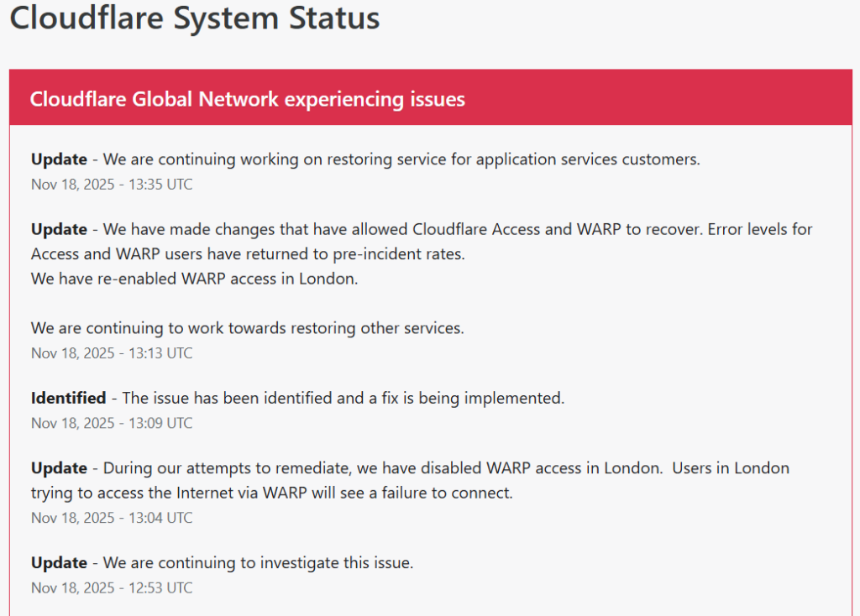The height and width of the screenshot is (616, 860).
Task: Click the Nov 18, 2025 - 13:35 UTC timestamp
Action: pos(112,184)
